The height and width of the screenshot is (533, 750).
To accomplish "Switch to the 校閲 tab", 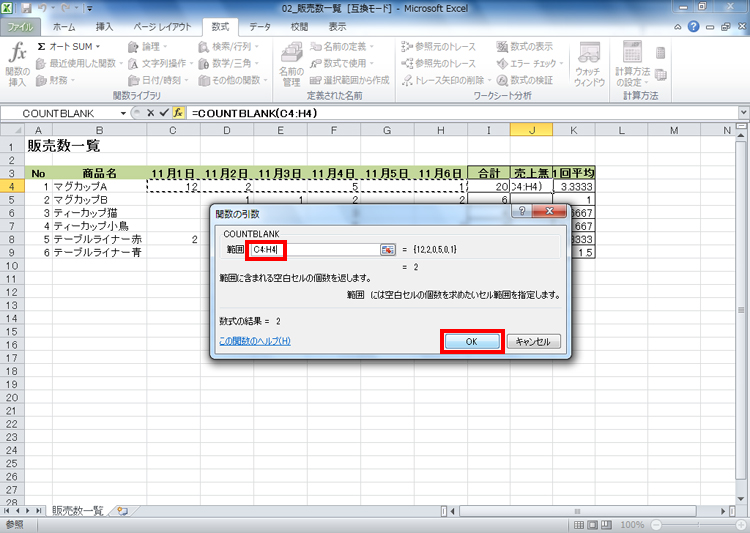I will click(299, 27).
